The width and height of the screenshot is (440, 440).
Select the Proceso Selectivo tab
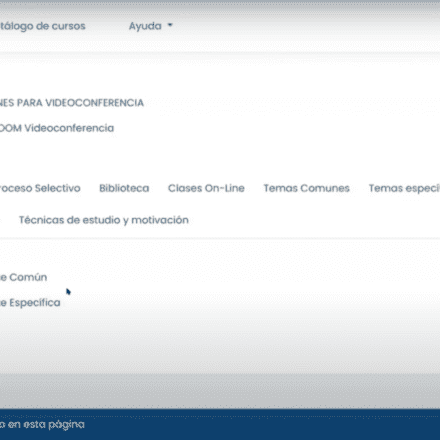pyautogui.click(x=40, y=188)
